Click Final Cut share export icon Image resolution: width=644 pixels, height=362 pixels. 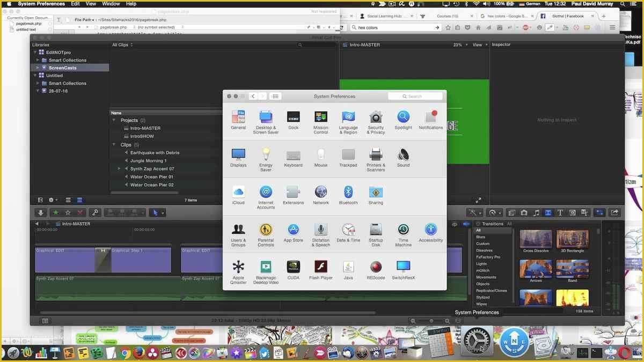tap(614, 213)
